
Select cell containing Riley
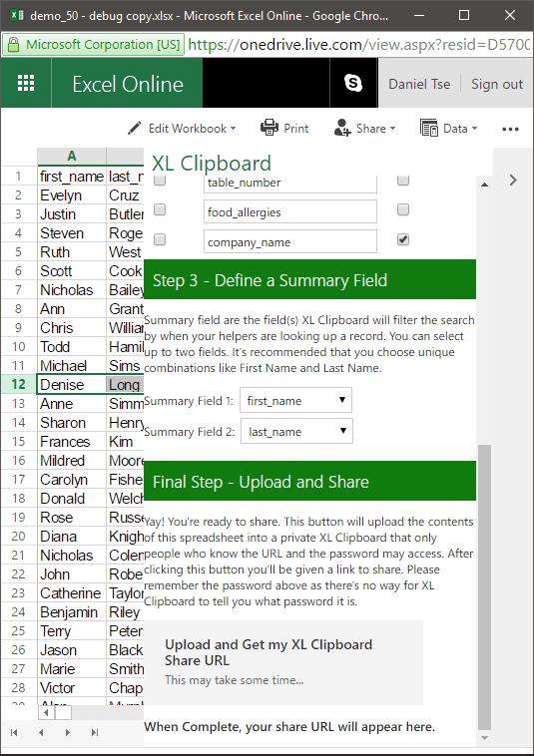click(126, 611)
